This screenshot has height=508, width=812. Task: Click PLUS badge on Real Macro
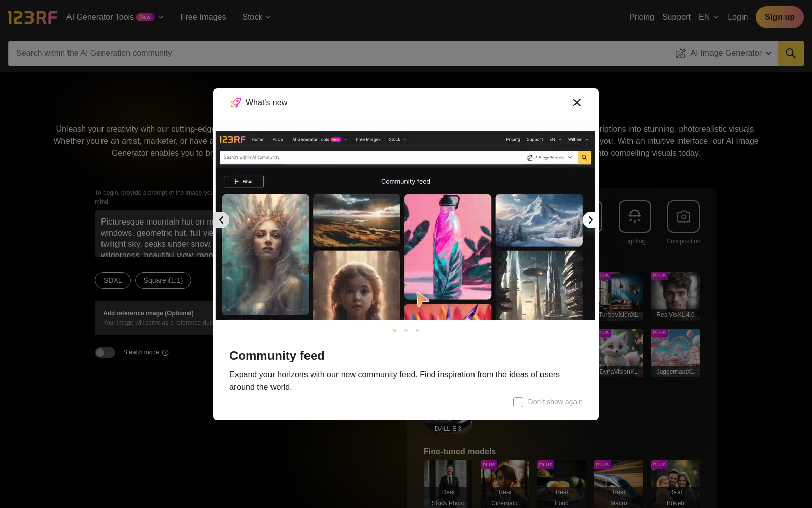[x=602, y=465]
